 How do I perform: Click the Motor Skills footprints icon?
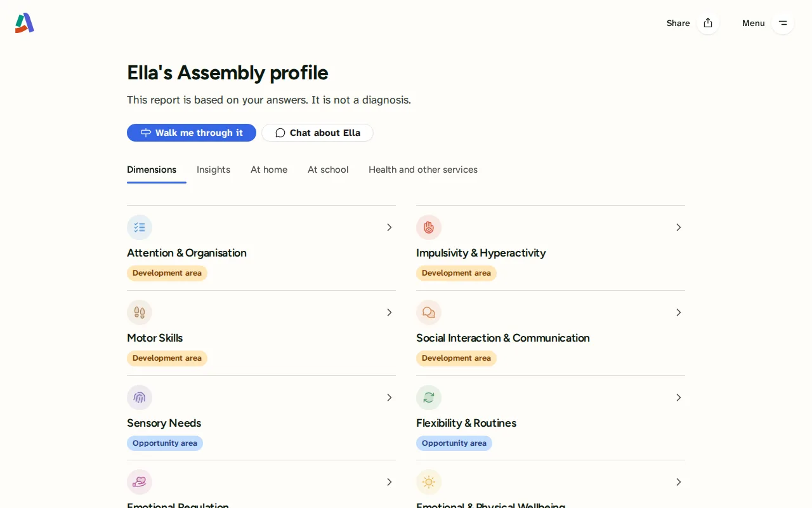click(140, 312)
